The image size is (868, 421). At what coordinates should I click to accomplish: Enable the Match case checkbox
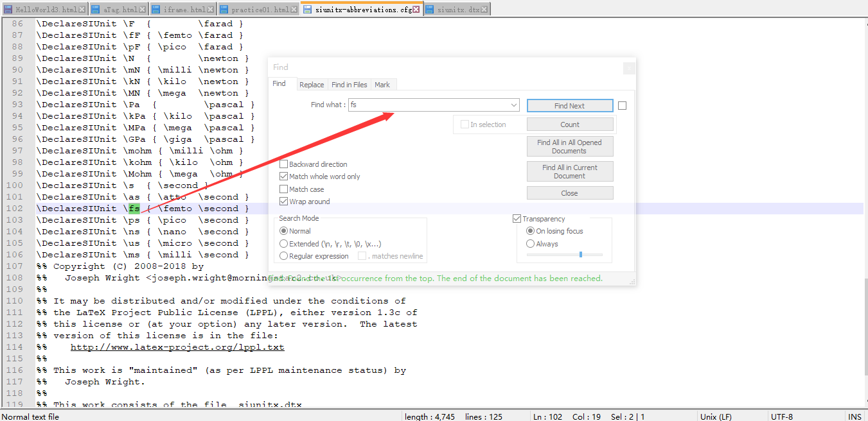[x=283, y=189]
